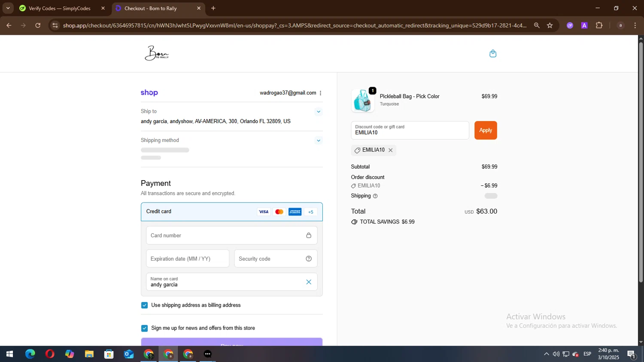
Task: Click the Pickleball Bag product thumbnail
Action: pos(363,101)
